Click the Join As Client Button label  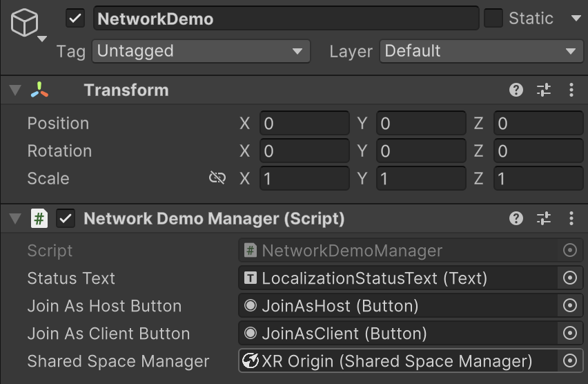[108, 334]
